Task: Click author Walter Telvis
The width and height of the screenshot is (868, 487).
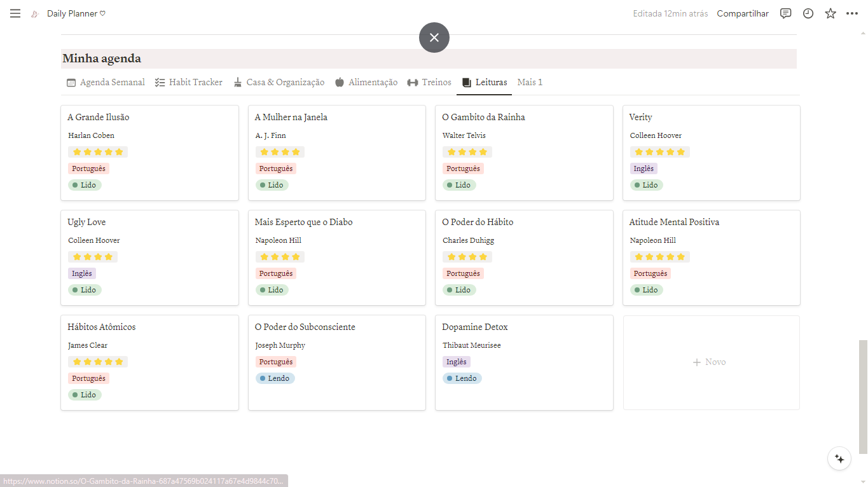Action: [464, 135]
